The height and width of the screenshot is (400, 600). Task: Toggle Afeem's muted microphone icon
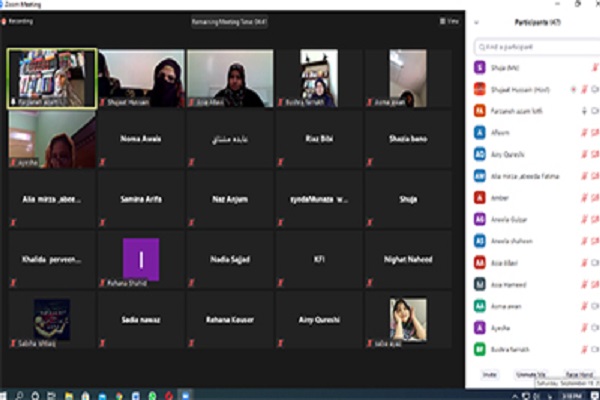click(x=581, y=130)
